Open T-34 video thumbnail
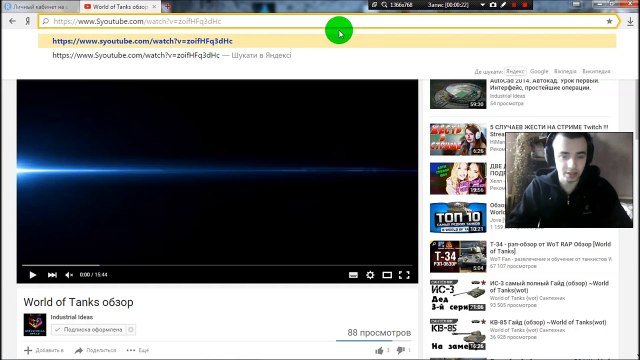Viewport: 640px width, 360px height. click(x=458, y=256)
